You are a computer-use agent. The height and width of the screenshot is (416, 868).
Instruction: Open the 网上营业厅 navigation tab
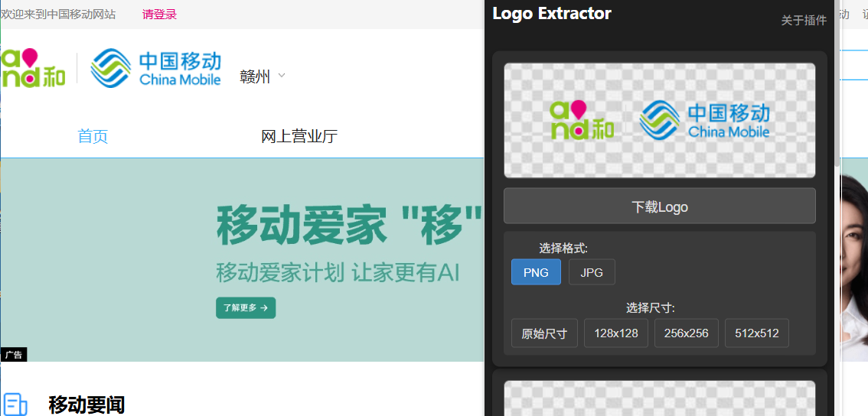pos(299,137)
